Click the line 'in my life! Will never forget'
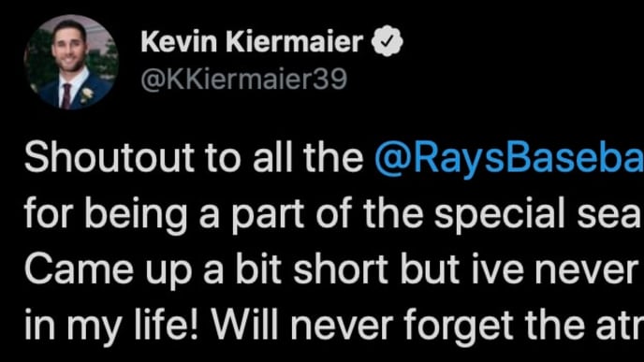This screenshot has height=362, width=644. (x=334, y=326)
